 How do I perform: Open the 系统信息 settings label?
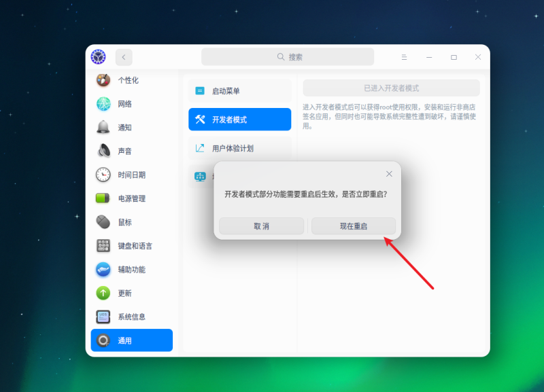tap(132, 317)
